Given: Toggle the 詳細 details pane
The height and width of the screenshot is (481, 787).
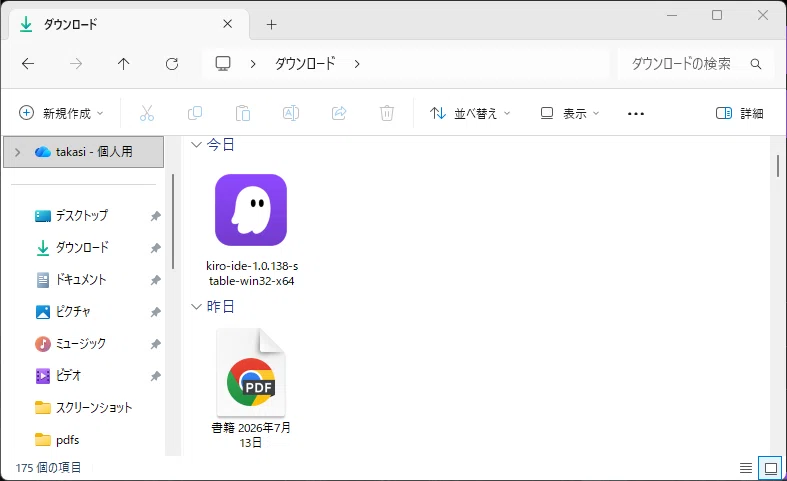Looking at the screenshot, I should pyautogui.click(x=740, y=113).
